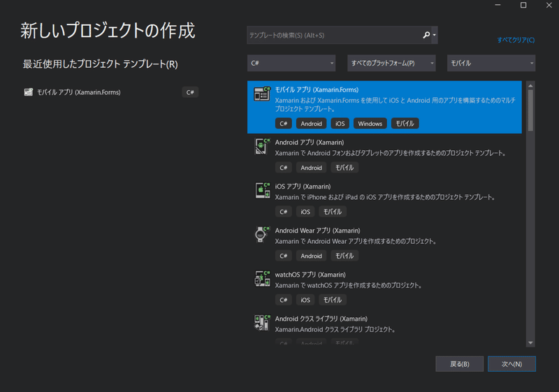Click the search magnifier icon
Viewport: 559px width, 392px height.
(426, 35)
